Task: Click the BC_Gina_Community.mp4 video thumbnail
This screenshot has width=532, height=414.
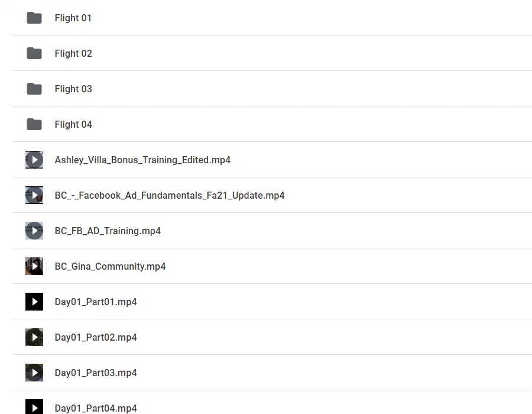Action: pyautogui.click(x=34, y=266)
